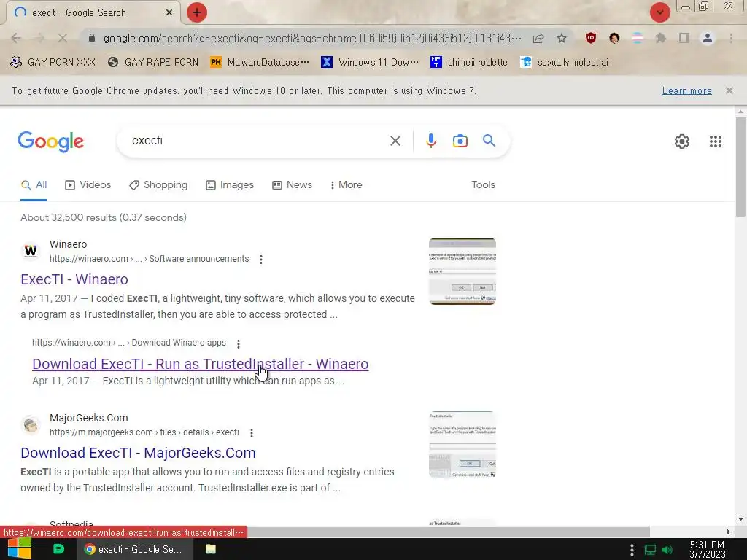Screen dimensions: 747x560
Task: View site information via the lock icon
Action: tap(92, 38)
